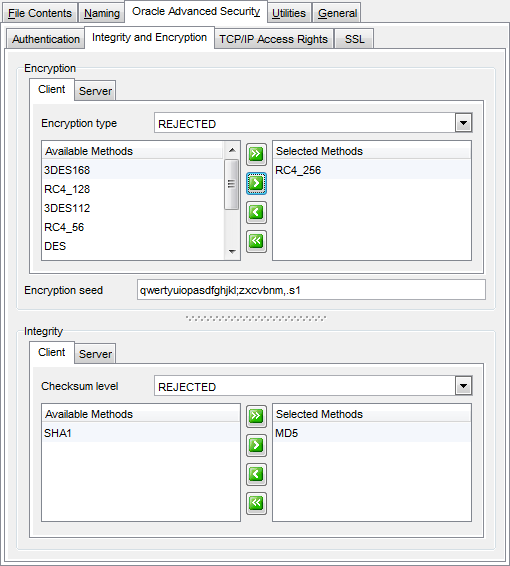The height and width of the screenshot is (566, 510).
Task: Select SHA1 in the available integrity methods
Action: (141, 433)
